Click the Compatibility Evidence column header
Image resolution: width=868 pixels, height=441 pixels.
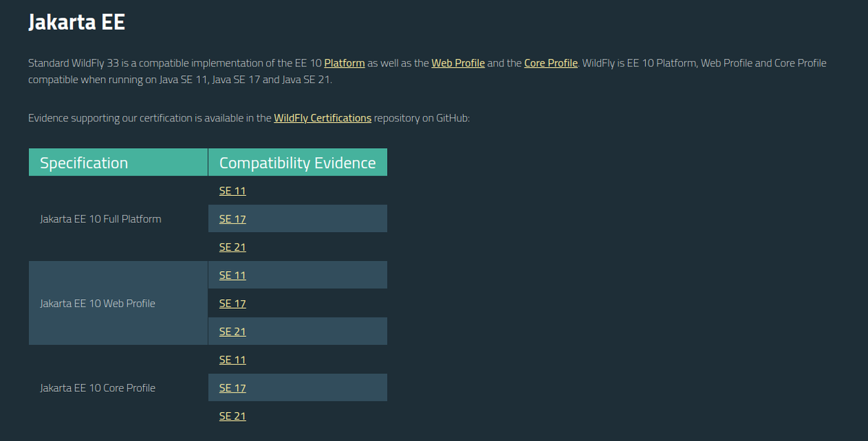[x=297, y=162]
